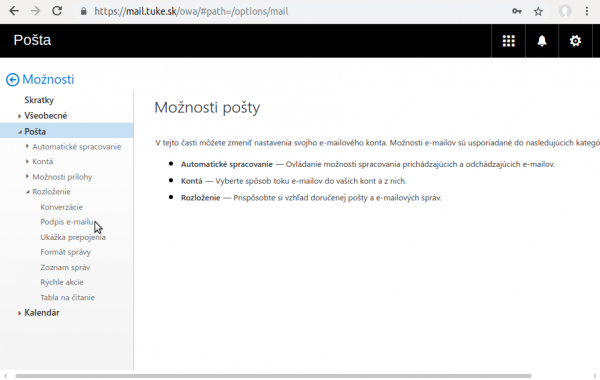Screen dimensions: 600x380
Task: Open Možnosti prílohy sidebar item
Action: click(62, 177)
